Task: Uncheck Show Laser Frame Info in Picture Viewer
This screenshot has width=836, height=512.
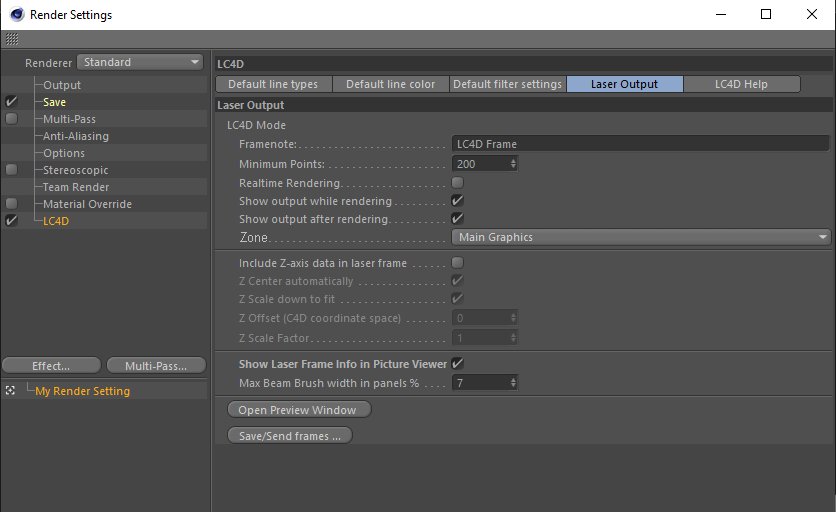Action: coord(458,364)
